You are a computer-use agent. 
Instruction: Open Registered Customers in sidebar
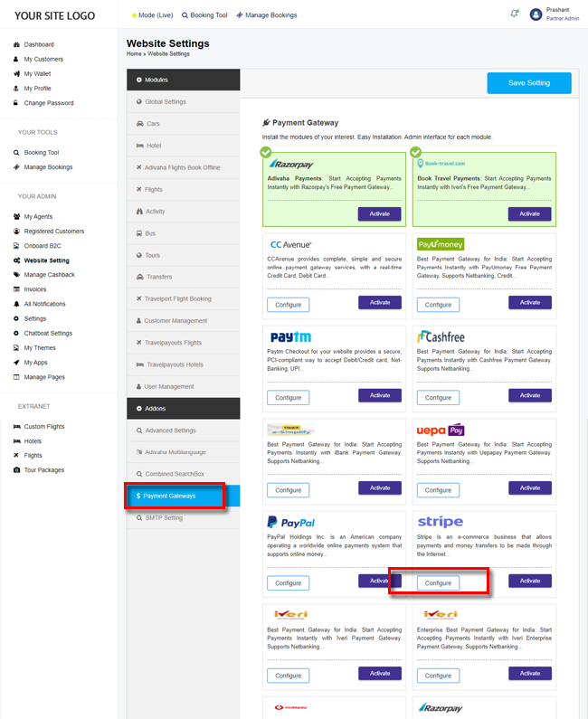[54, 232]
